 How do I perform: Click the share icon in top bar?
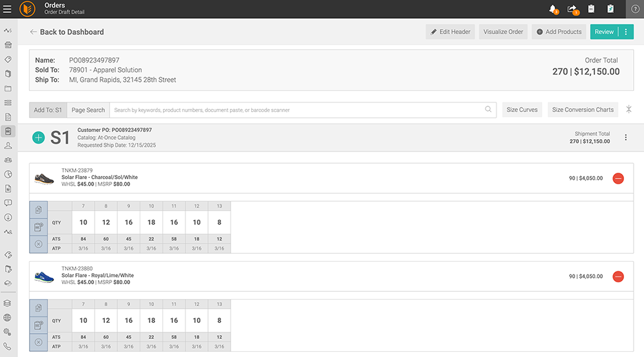(x=572, y=9)
